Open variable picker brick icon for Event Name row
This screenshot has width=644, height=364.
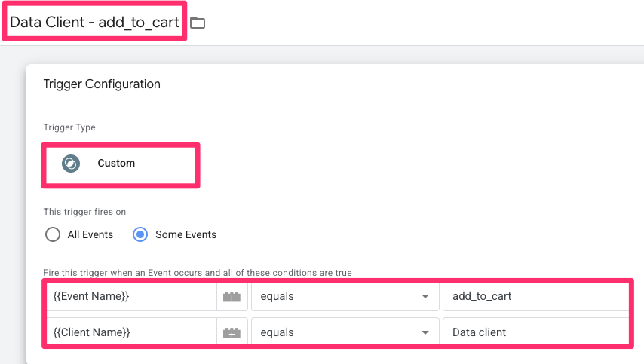(232, 297)
